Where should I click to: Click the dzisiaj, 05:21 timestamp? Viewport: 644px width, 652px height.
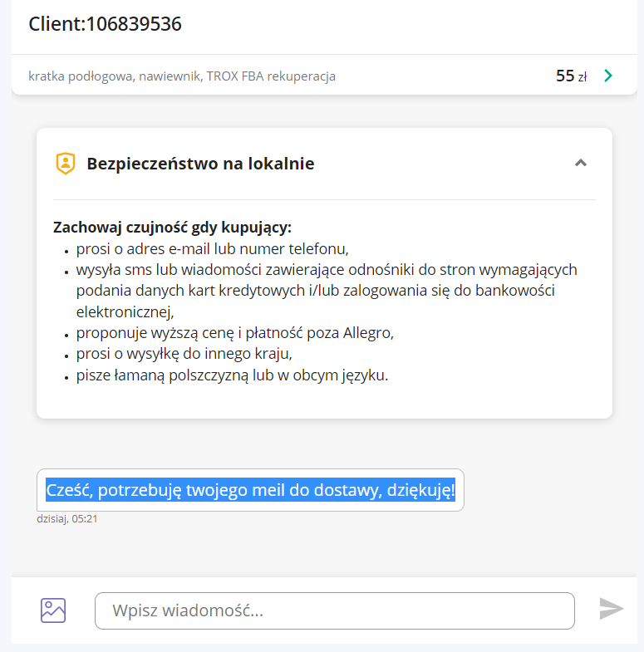click(66, 518)
